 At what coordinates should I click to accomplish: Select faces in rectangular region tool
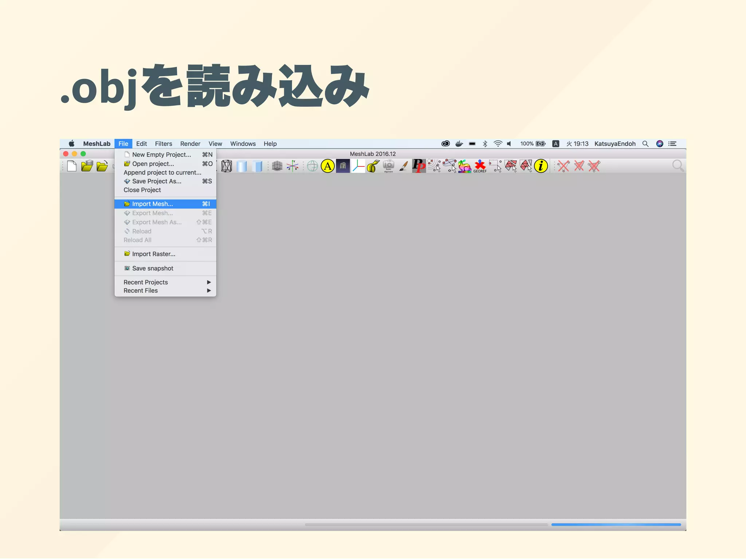point(511,166)
